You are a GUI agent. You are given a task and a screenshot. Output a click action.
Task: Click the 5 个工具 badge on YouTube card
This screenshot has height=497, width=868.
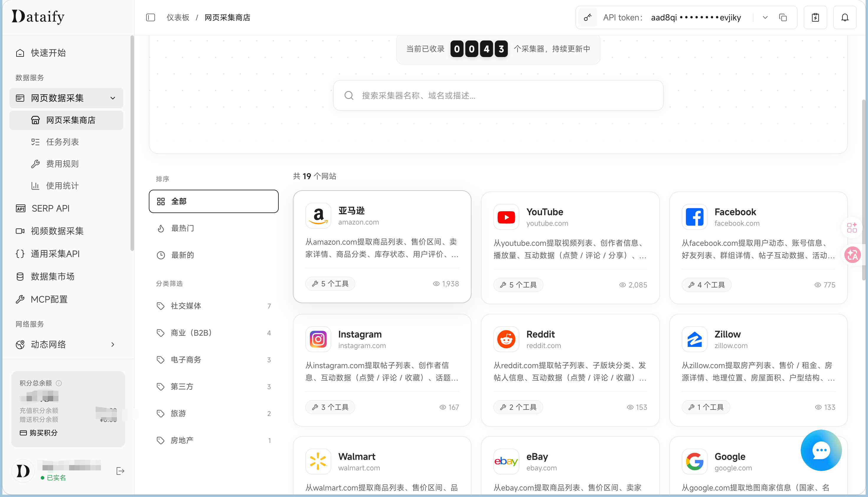(x=518, y=285)
